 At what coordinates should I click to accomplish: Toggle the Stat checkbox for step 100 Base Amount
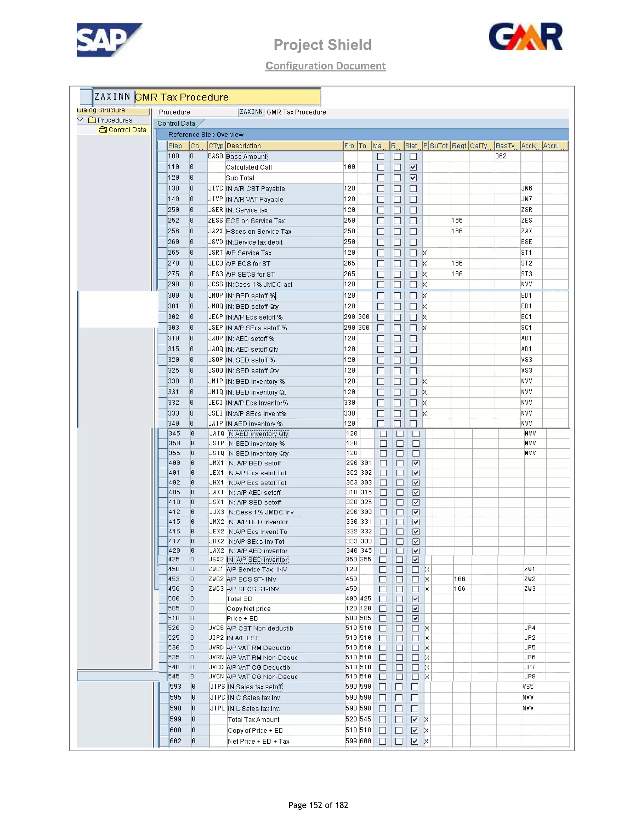tap(413, 156)
